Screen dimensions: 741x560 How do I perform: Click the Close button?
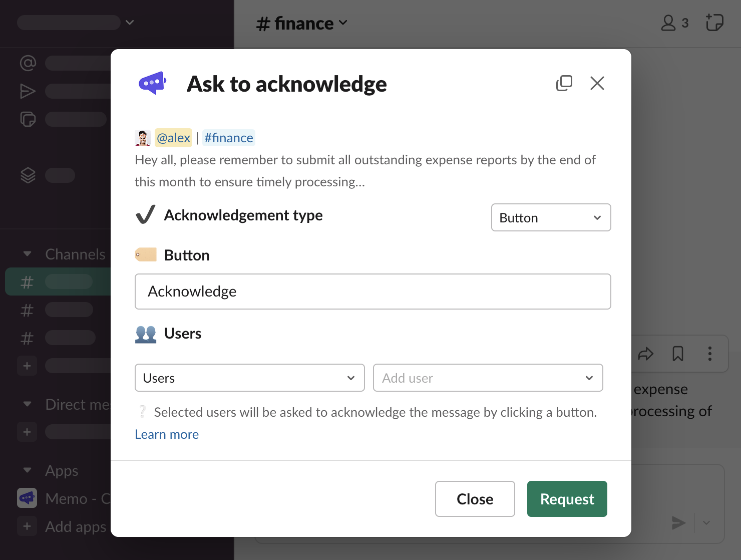click(x=475, y=499)
